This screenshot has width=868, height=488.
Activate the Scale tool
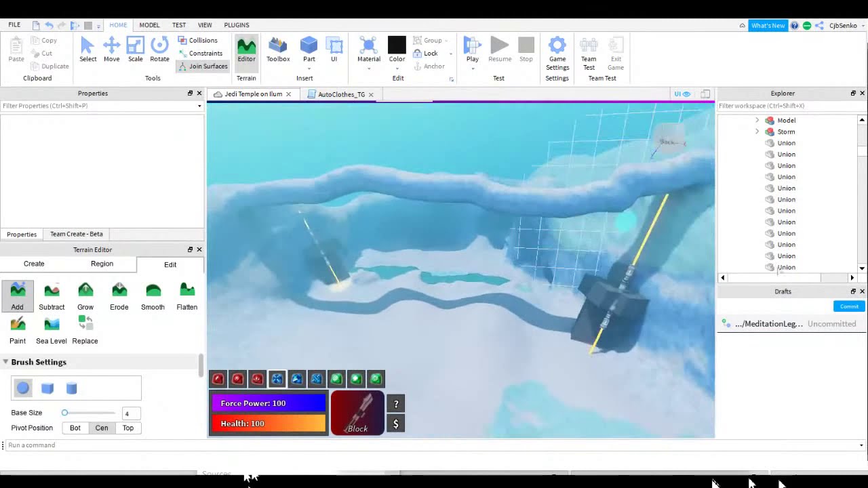[136, 50]
